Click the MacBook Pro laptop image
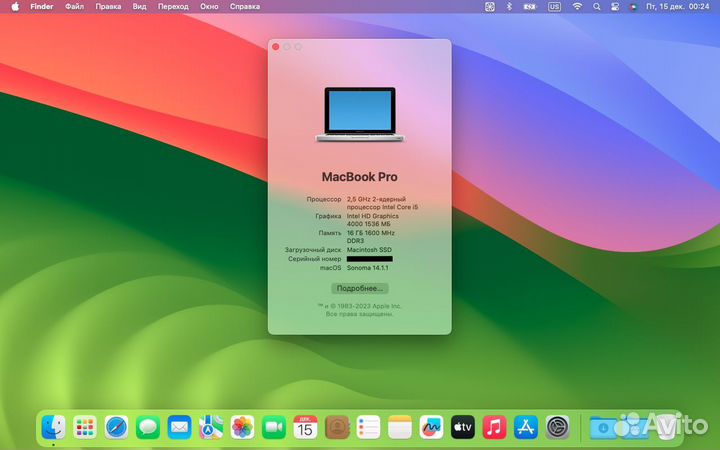Viewport: 720px width, 450px height. pyautogui.click(x=360, y=114)
